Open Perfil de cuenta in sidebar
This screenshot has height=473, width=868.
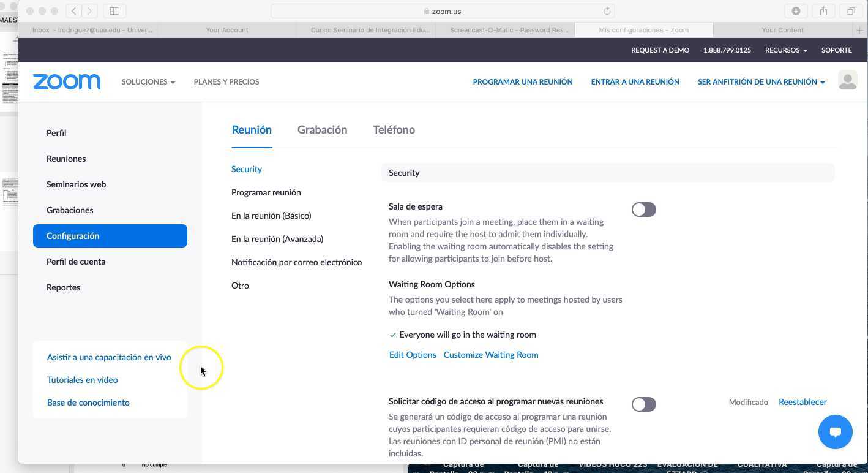tap(76, 262)
